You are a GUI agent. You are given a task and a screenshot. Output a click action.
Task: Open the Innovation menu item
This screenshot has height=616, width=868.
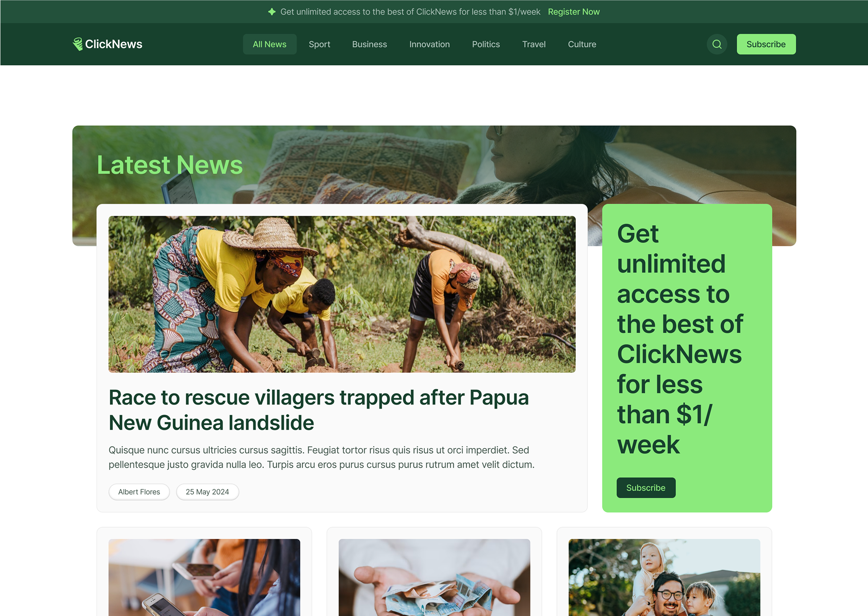[x=429, y=44]
